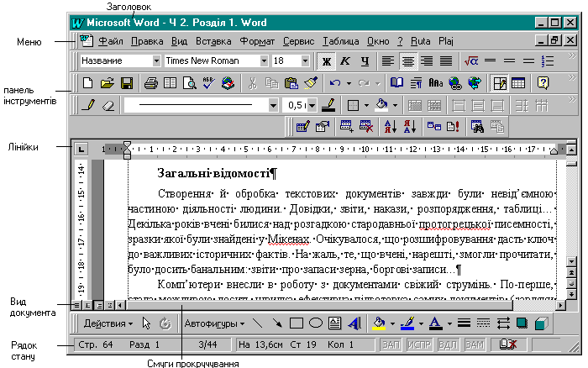
Task: Insert a Text Box from drawing toolbar
Action: 334,323
